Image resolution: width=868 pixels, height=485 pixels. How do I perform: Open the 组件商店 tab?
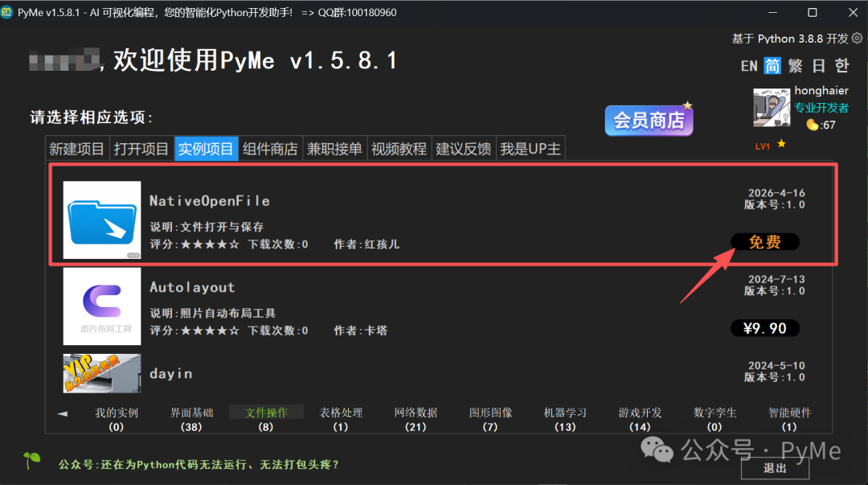pos(270,149)
